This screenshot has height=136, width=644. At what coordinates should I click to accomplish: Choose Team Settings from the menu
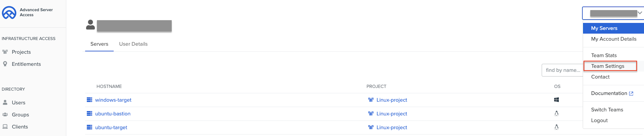(x=608, y=66)
